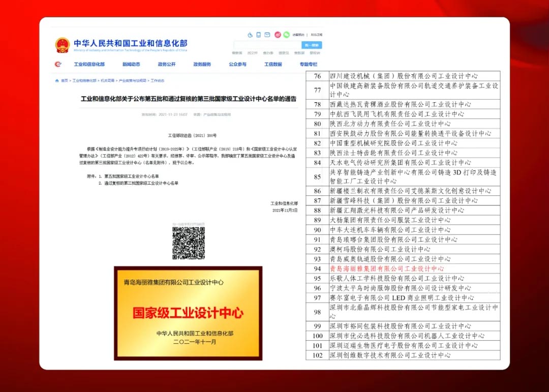
Task: Open the 新闻动态 navigation menu
Action: click(x=131, y=65)
